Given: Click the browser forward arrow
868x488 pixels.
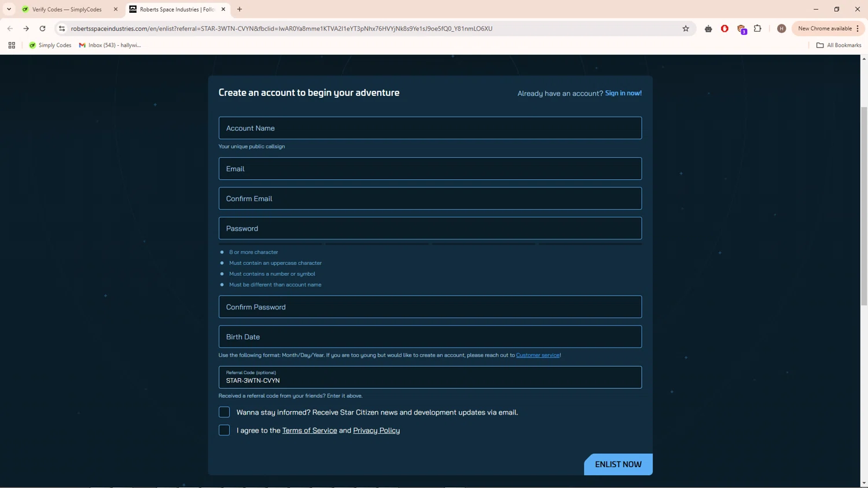Looking at the screenshot, I should tap(26, 28).
